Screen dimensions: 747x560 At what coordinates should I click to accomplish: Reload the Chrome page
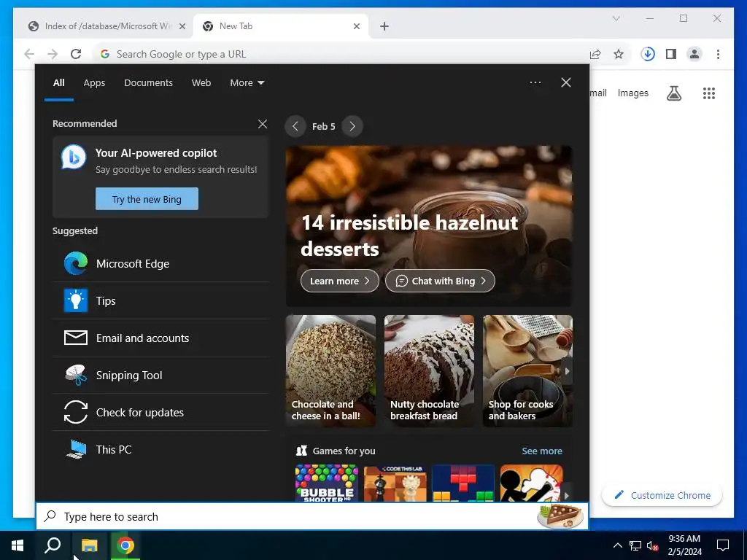76,54
